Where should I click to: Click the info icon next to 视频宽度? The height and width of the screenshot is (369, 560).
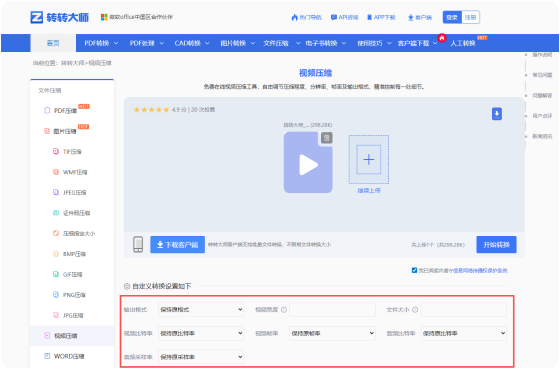pyautogui.click(x=284, y=310)
